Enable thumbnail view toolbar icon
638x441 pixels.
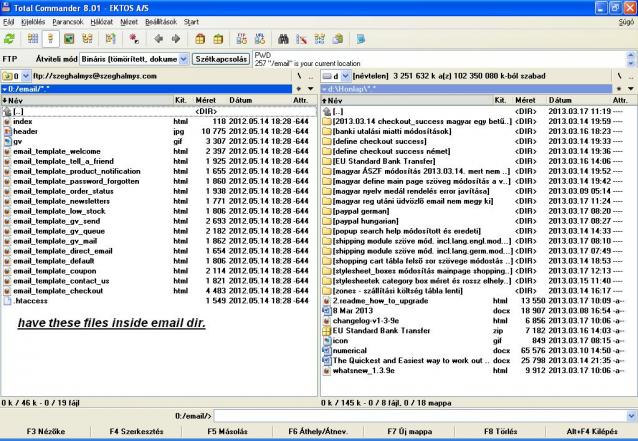coord(69,39)
